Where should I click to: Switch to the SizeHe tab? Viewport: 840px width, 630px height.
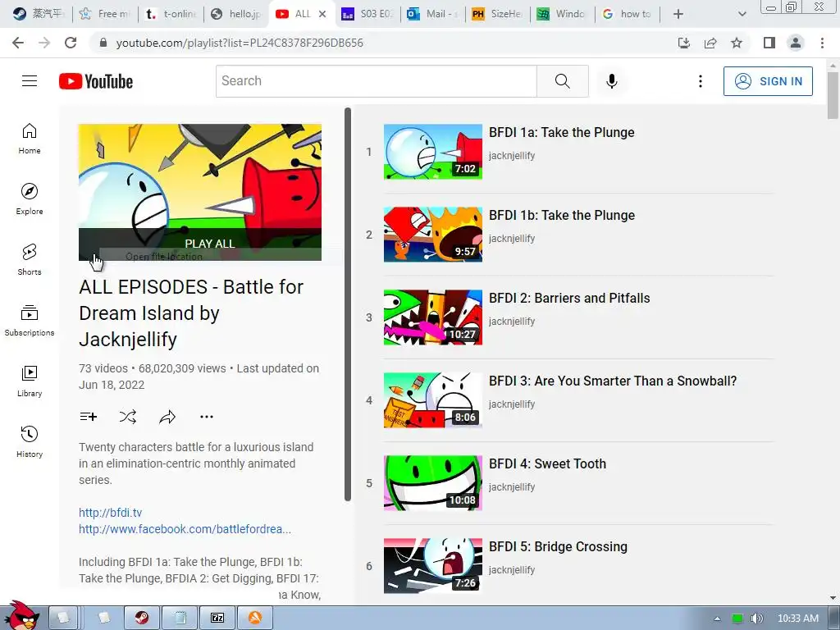pyautogui.click(x=498, y=14)
